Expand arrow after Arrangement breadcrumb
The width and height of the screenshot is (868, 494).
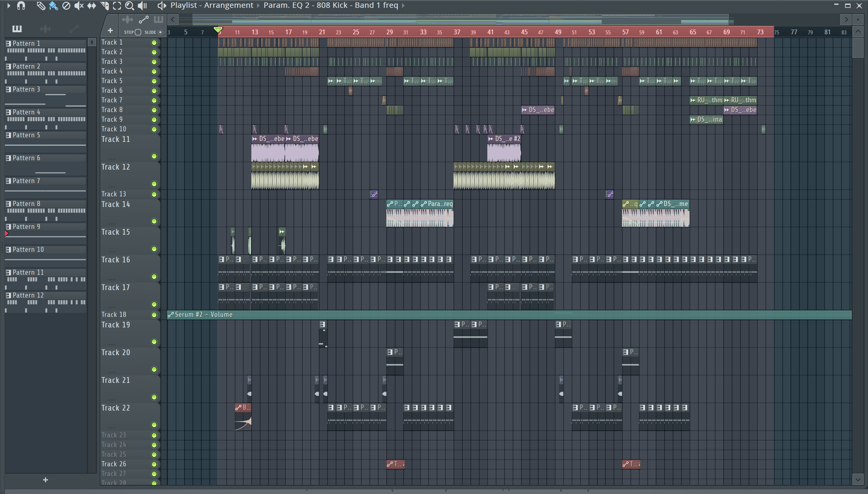258,5
